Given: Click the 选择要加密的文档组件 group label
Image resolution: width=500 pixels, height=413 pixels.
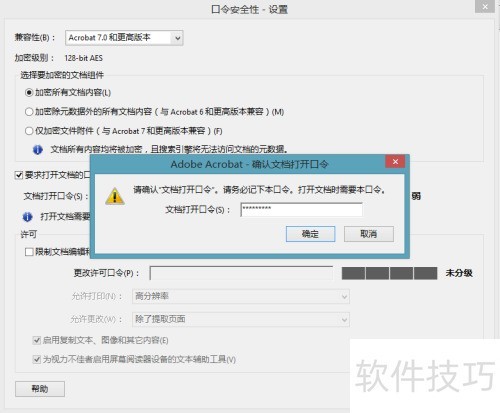Looking at the screenshot, I should tap(62, 75).
